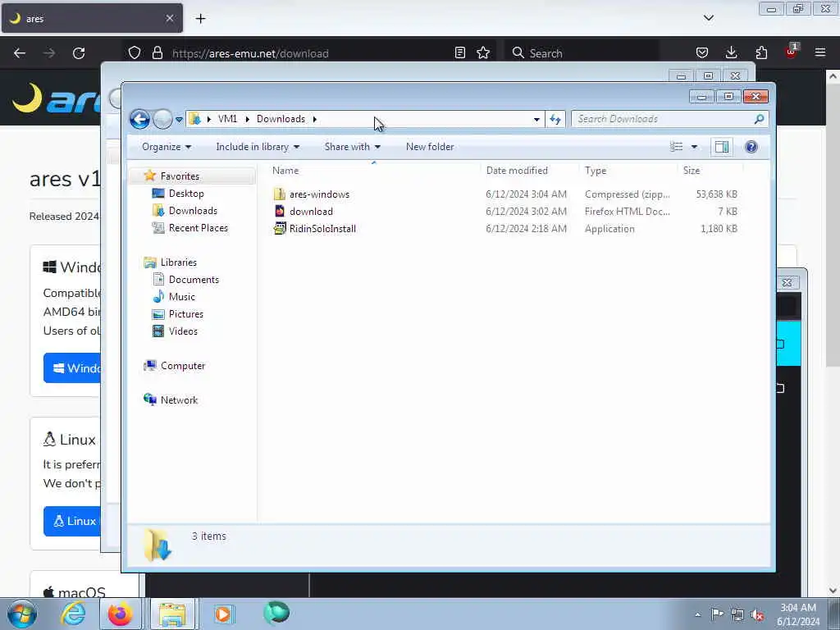Switch to Firefox on taskbar

click(120, 614)
